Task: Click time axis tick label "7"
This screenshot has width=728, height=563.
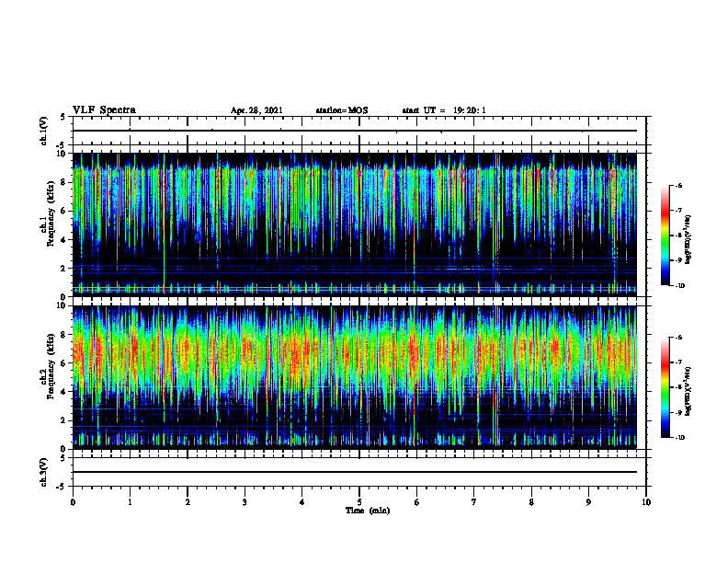Action: point(474,502)
